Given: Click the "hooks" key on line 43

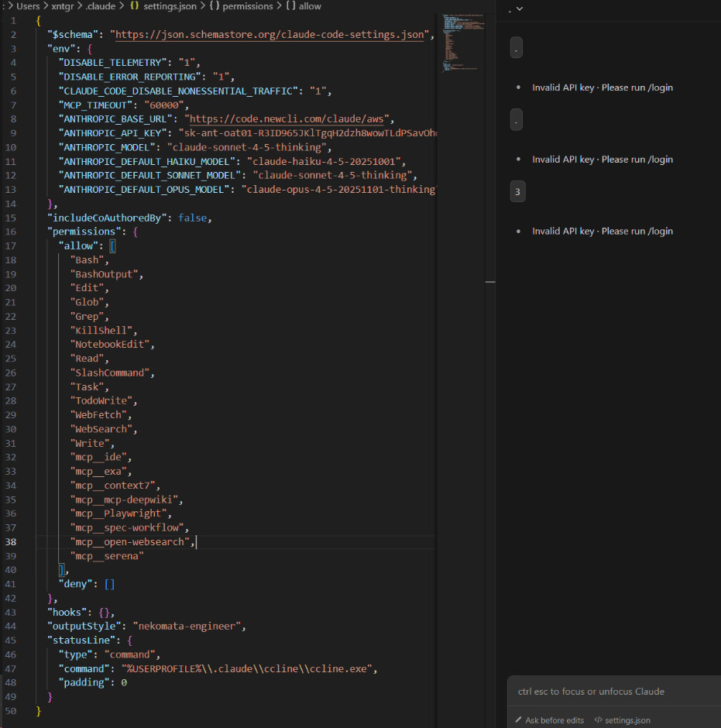Looking at the screenshot, I should (67, 613).
